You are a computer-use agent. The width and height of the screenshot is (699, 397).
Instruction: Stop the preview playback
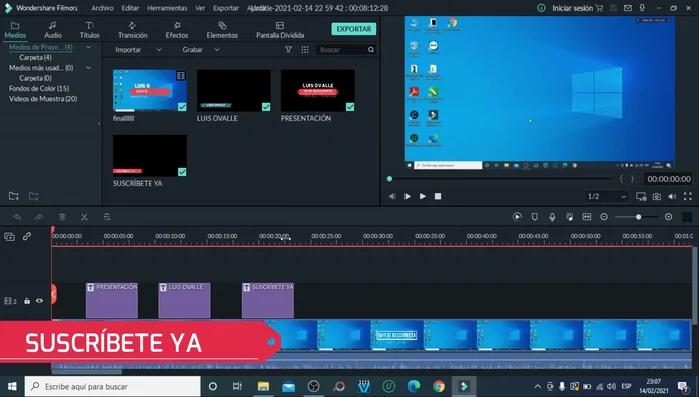[x=438, y=196]
